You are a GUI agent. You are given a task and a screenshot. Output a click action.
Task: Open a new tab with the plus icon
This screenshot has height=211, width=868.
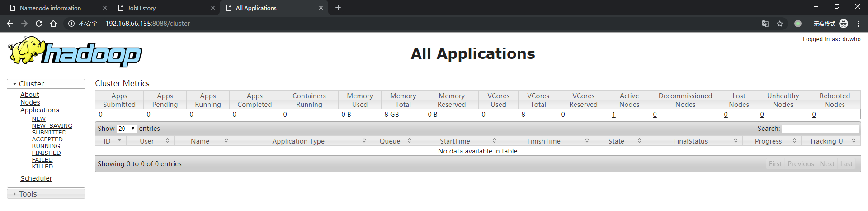click(338, 8)
